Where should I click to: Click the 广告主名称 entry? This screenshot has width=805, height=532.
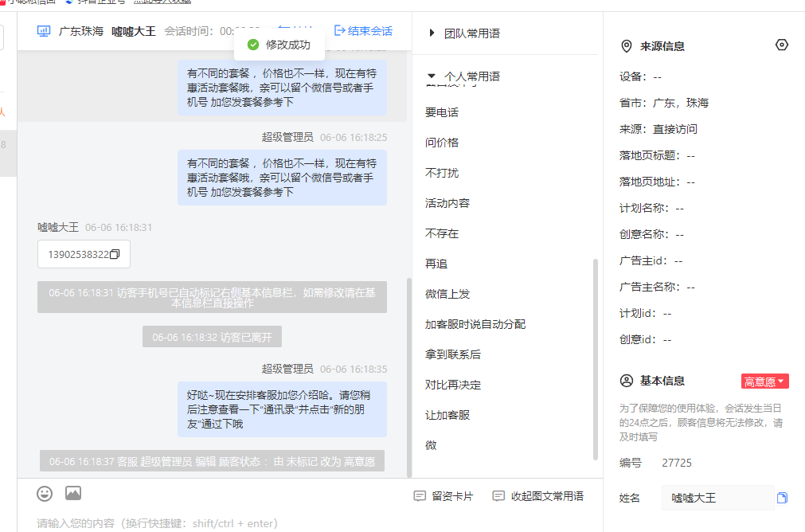coord(657,287)
